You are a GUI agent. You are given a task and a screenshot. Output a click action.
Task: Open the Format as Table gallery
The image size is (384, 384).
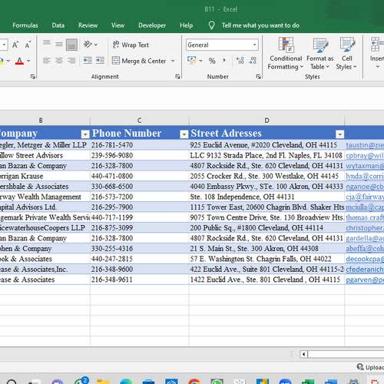[320, 54]
